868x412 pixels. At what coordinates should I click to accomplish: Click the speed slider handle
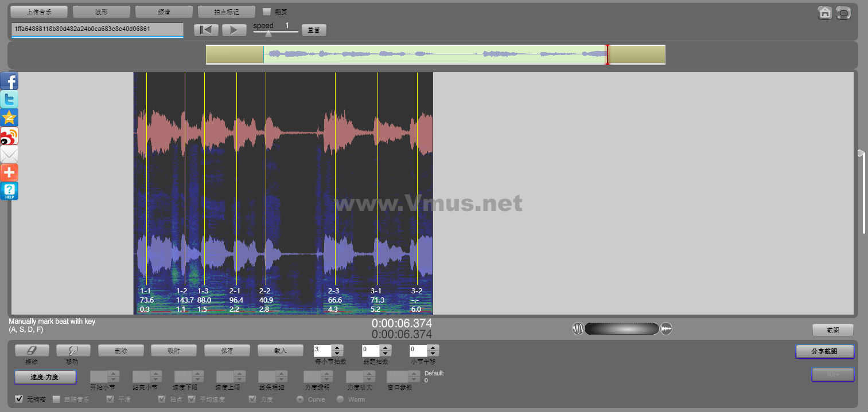pyautogui.click(x=268, y=33)
